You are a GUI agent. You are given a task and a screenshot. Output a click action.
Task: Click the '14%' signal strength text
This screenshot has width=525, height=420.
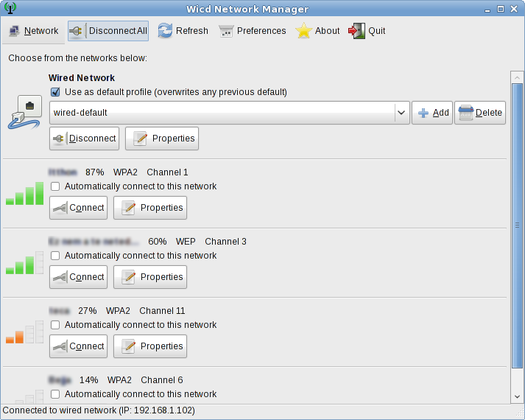point(89,380)
